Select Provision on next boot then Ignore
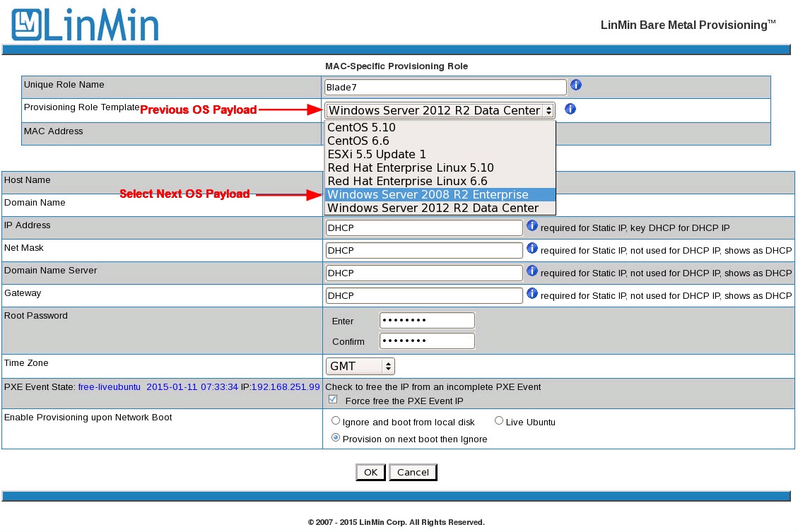Viewport: 798px width, 532px height. [x=335, y=437]
